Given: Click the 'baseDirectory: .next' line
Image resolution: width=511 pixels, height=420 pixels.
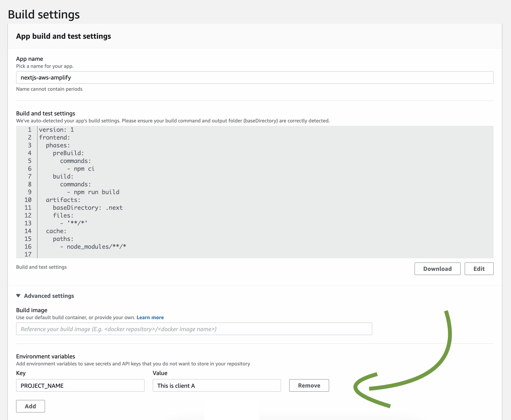Looking at the screenshot, I should coord(88,208).
